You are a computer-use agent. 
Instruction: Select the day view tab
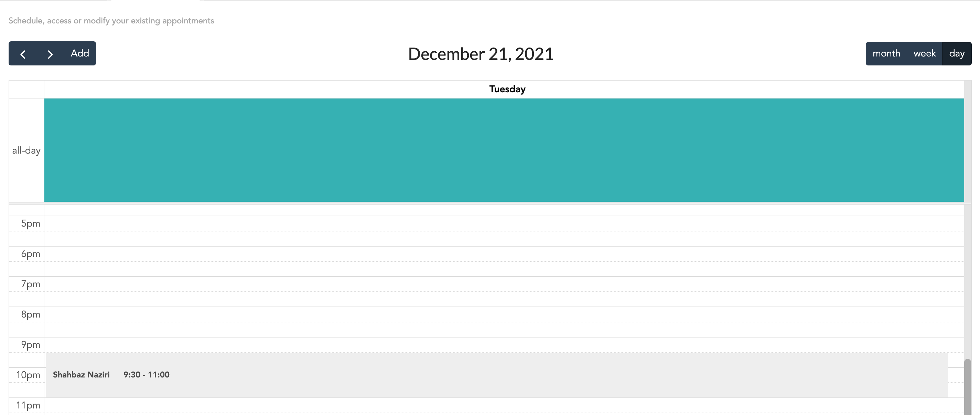(x=956, y=54)
